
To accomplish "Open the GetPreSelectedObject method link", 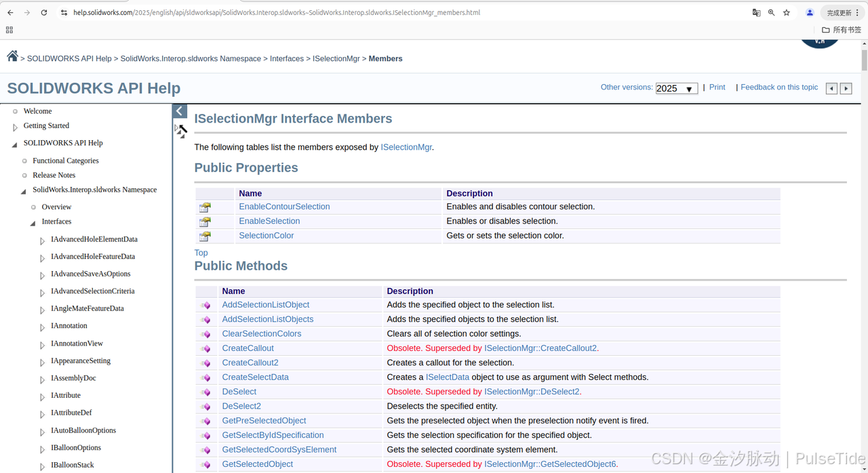I will tap(264, 421).
